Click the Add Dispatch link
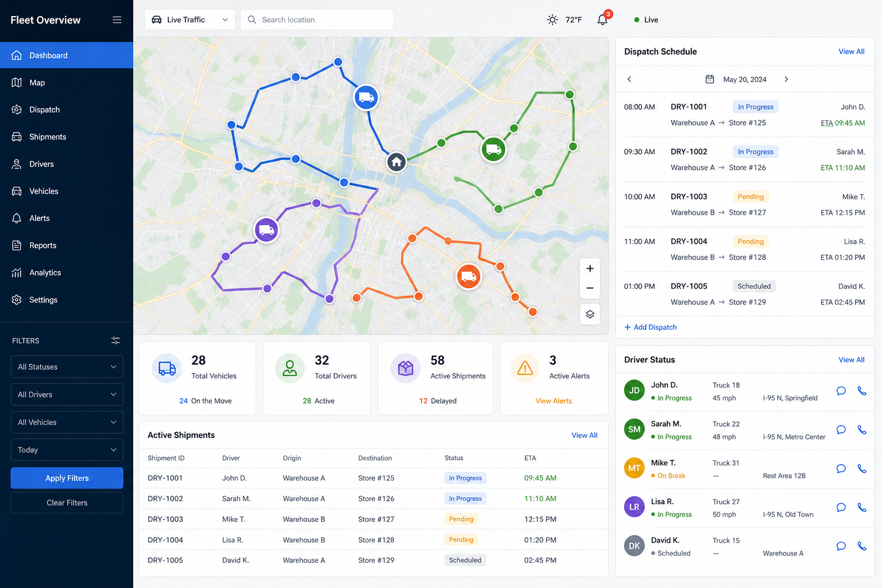Screen dimensions: 882x588 point(651,327)
